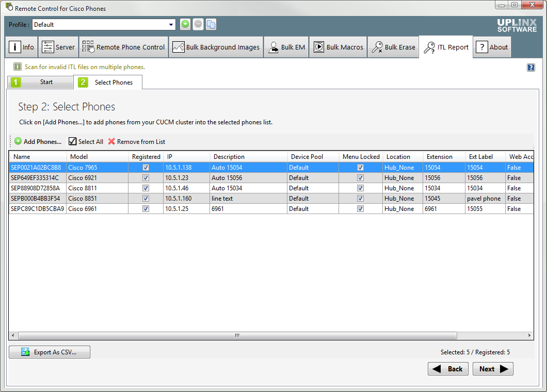
Task: Minimize the Remote Control window
Action: tap(501, 5)
